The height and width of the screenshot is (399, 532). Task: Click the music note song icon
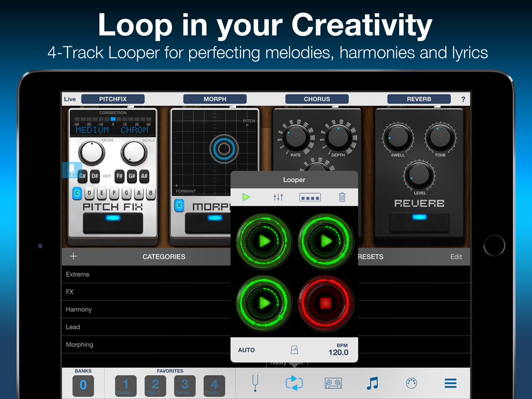(x=373, y=383)
